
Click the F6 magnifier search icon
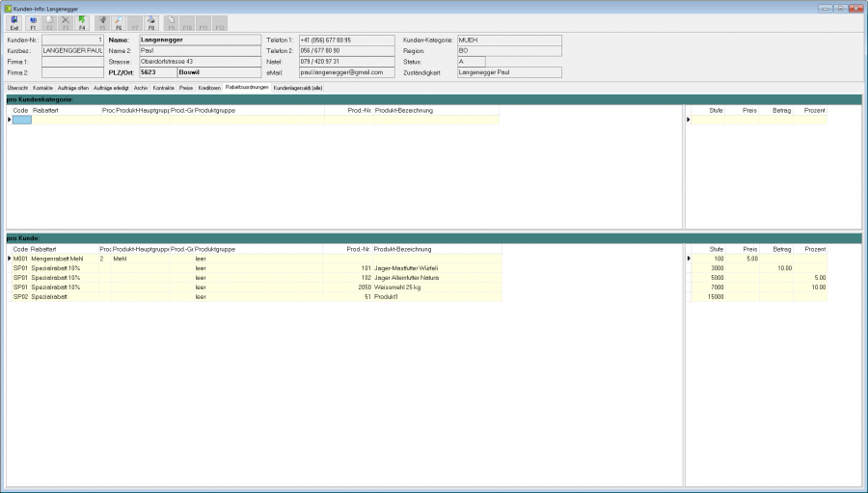click(119, 23)
